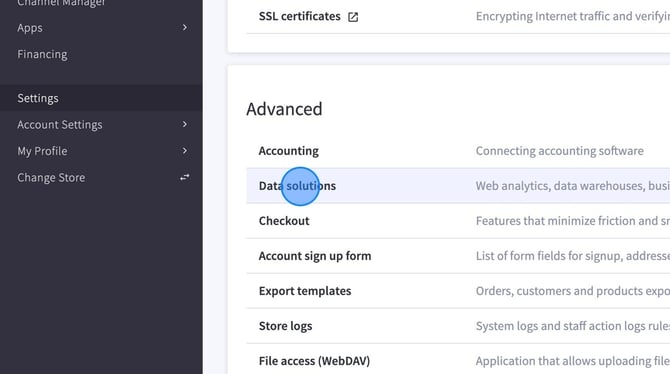Open My Profile sidebar item

[42, 151]
